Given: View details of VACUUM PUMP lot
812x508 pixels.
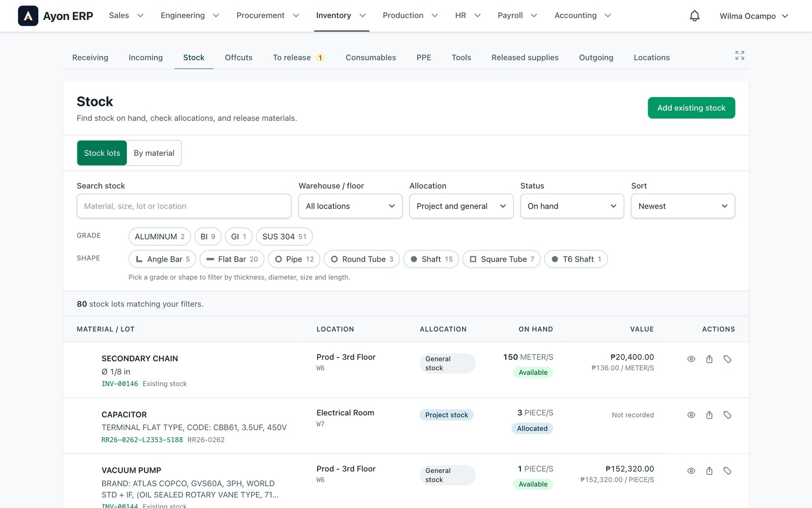Looking at the screenshot, I should 691,471.
